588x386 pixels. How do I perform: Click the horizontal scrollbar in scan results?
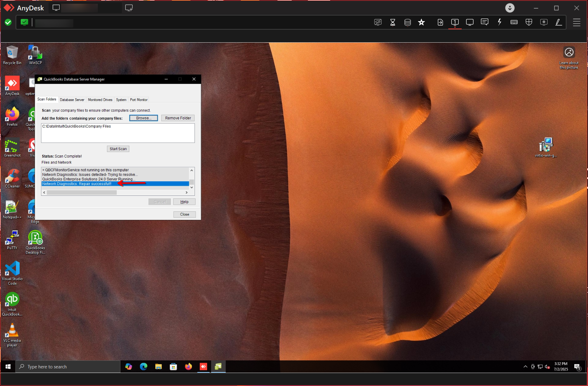click(x=82, y=192)
